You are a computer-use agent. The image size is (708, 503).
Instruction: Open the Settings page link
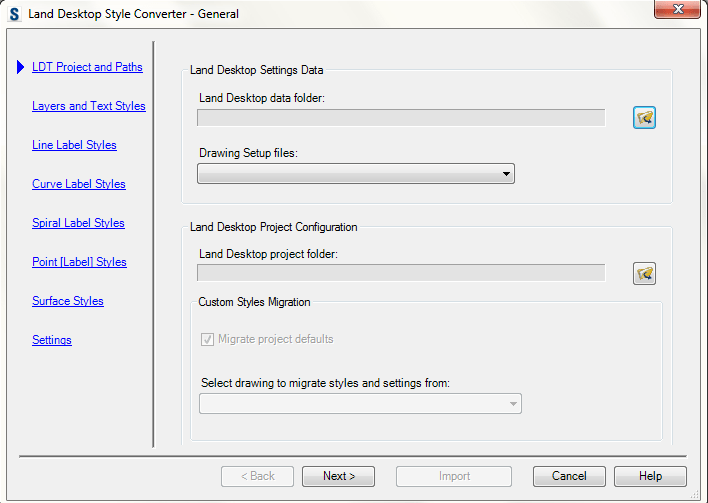(51, 340)
